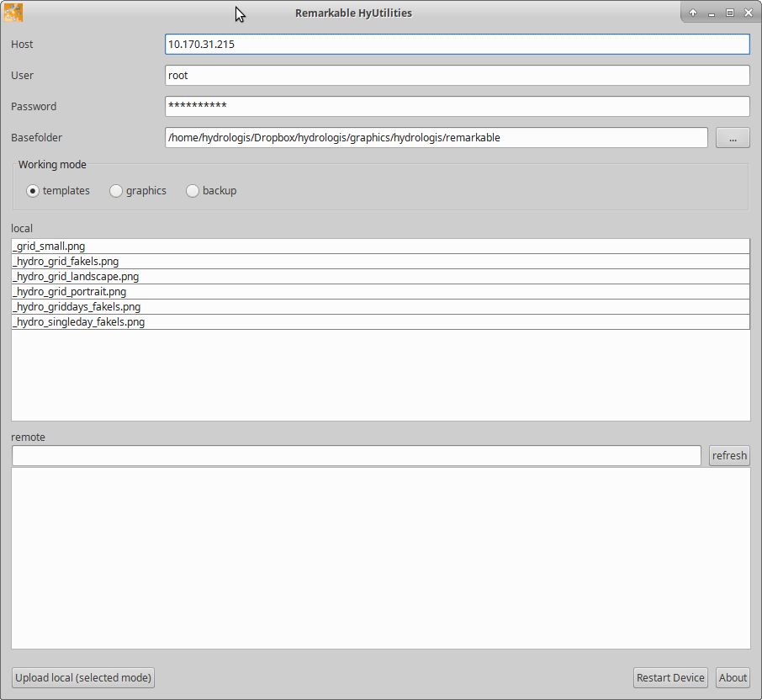Open the About dialog

tap(733, 677)
